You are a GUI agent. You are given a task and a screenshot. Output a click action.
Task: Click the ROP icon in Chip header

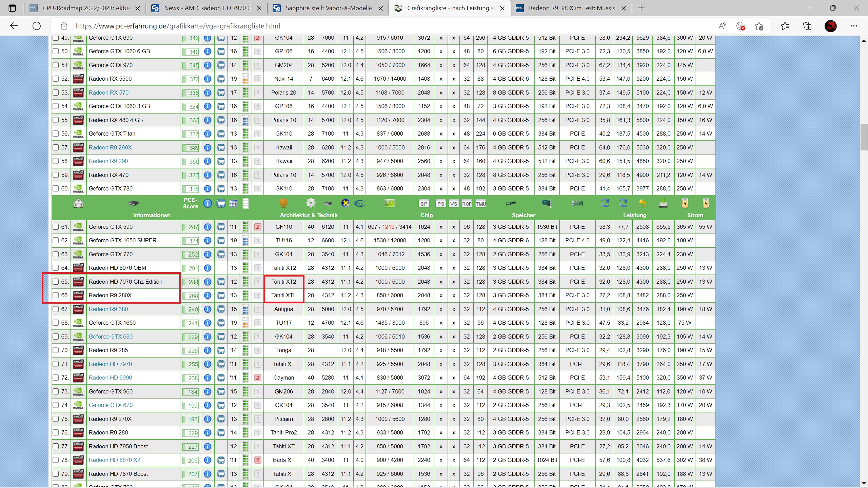pos(467,204)
